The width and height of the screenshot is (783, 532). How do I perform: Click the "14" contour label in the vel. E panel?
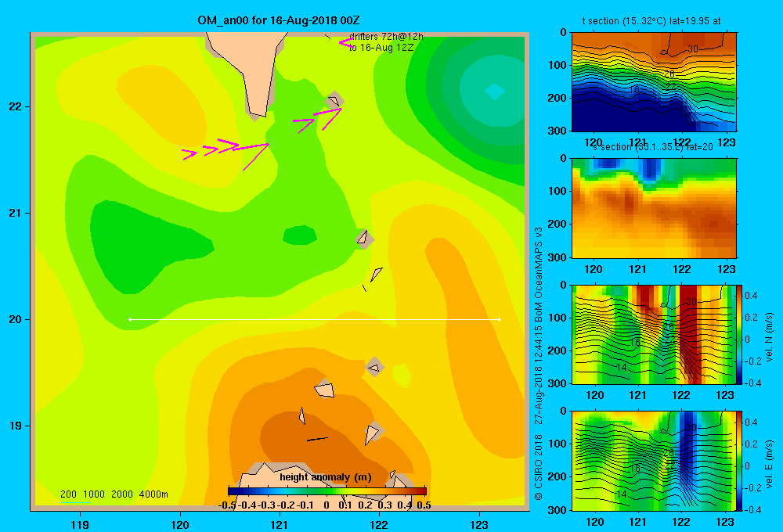click(621, 494)
